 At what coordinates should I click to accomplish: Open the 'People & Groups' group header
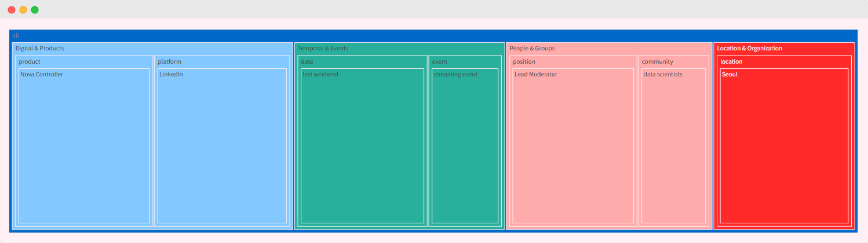point(610,48)
